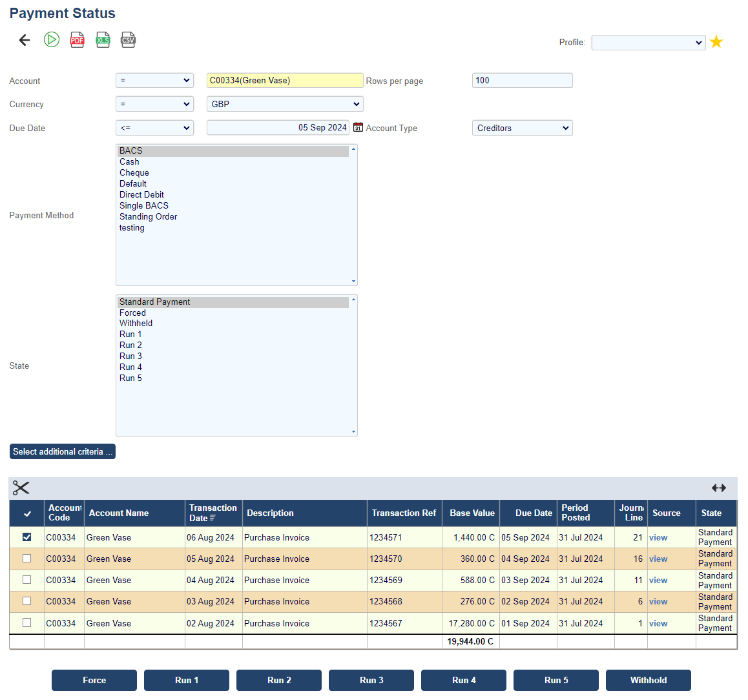This screenshot has height=700, width=748.
Task: Click the Rows per page field
Action: pyautogui.click(x=522, y=81)
